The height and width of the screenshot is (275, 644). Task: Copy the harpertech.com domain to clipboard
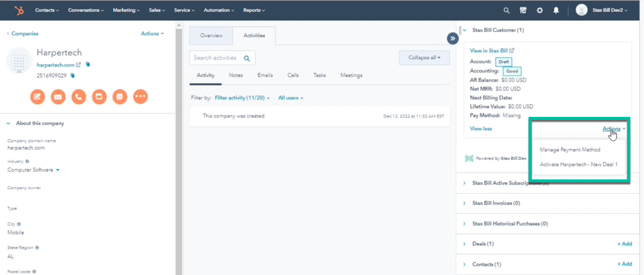[88, 64]
